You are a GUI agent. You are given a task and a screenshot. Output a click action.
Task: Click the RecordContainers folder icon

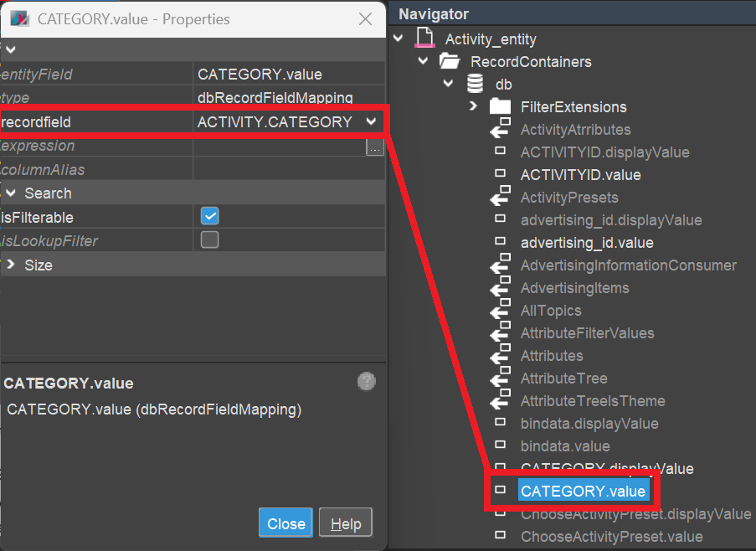click(450, 61)
